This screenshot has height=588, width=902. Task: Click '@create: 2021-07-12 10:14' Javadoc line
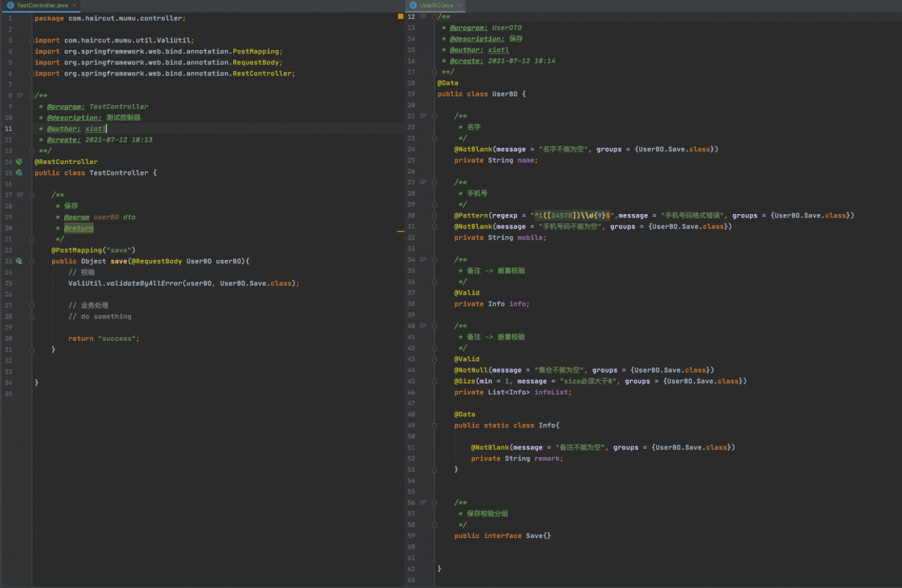[502, 61]
